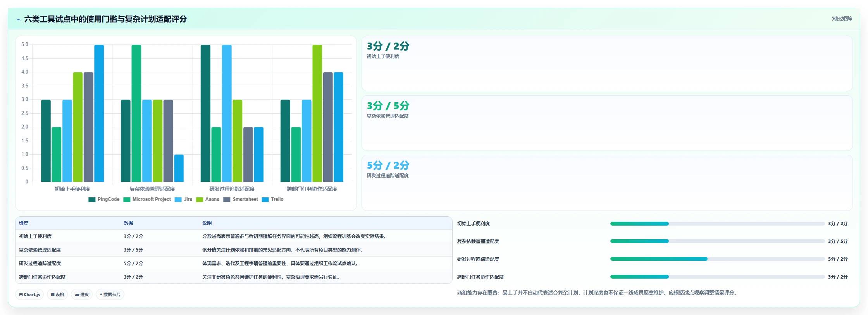The image size is (868, 315).
Task: Click the 说明 table column header
Action: [x=207, y=223]
